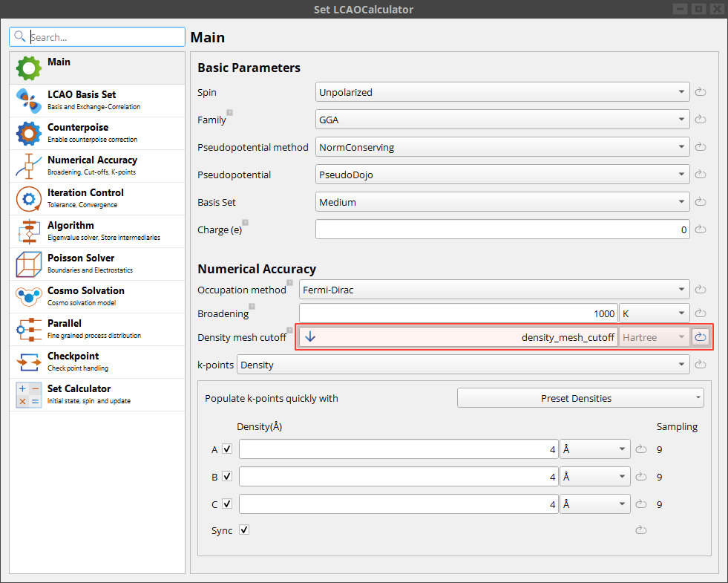
Task: Open the LCAO Basis Set orbital icon
Action: [29, 101]
